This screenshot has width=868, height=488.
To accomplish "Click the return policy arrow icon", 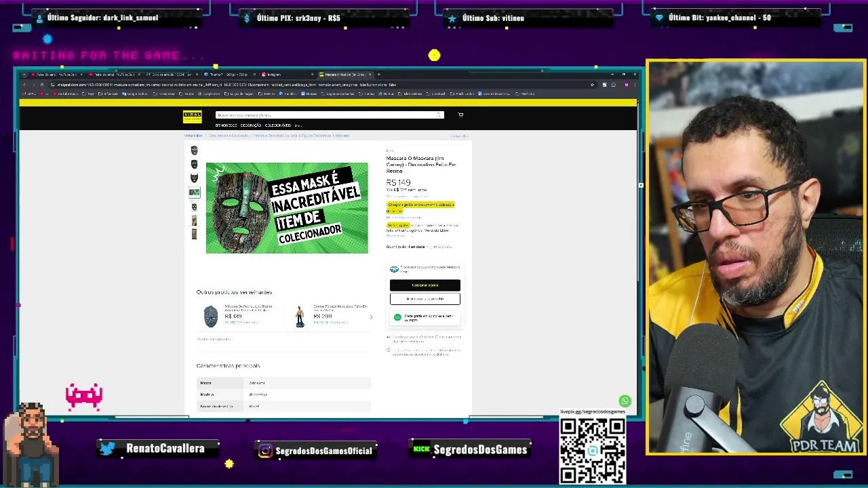I will click(x=389, y=337).
